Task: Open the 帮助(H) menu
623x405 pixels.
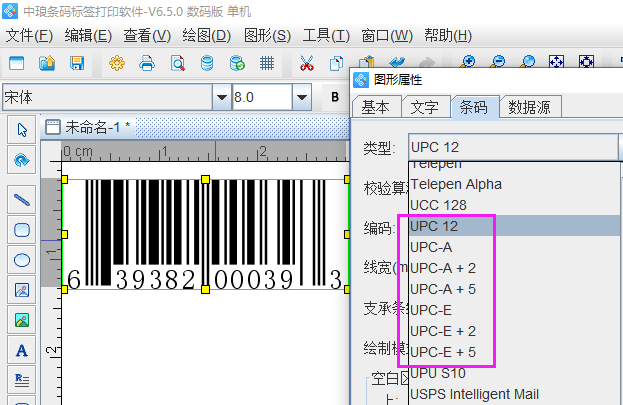Action: [448, 36]
